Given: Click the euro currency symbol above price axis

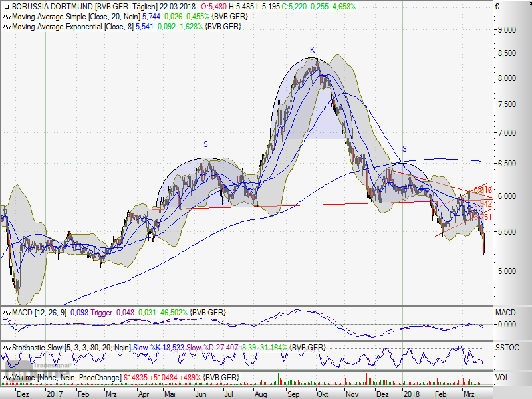Looking at the screenshot, I should point(497,7).
